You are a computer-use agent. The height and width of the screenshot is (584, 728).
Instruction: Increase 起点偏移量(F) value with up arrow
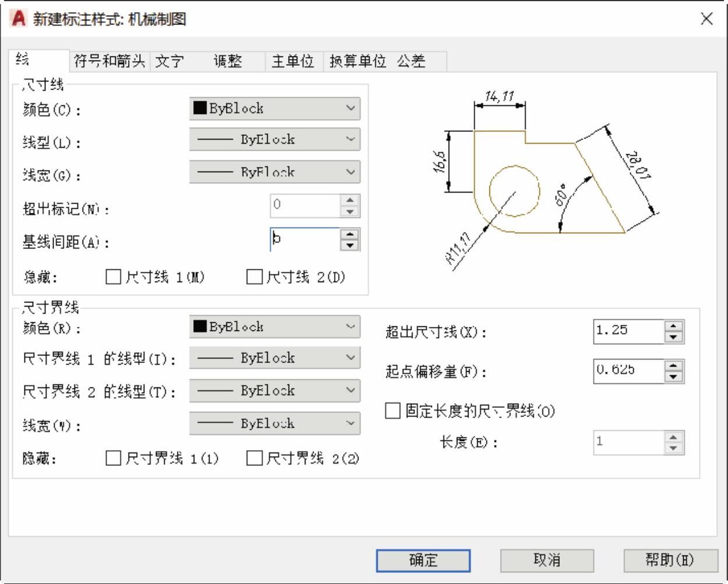(x=674, y=365)
